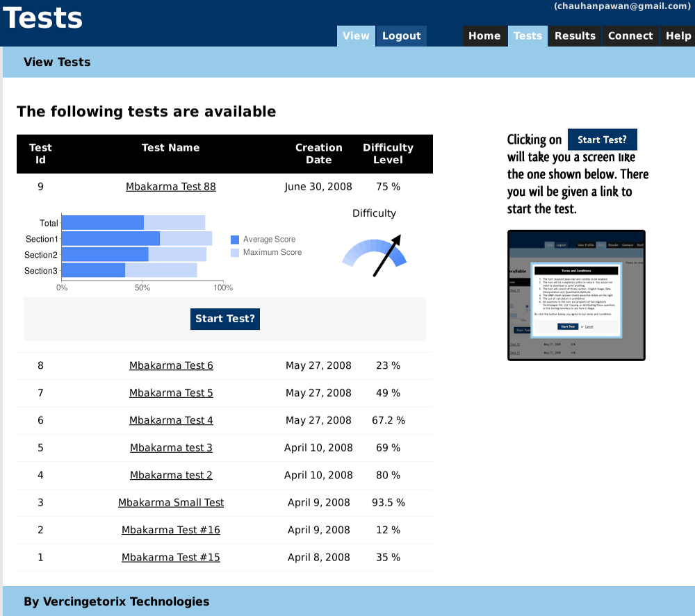Image resolution: width=695 pixels, height=616 pixels.
Task: Click the View sub-menu item
Action: [x=356, y=36]
